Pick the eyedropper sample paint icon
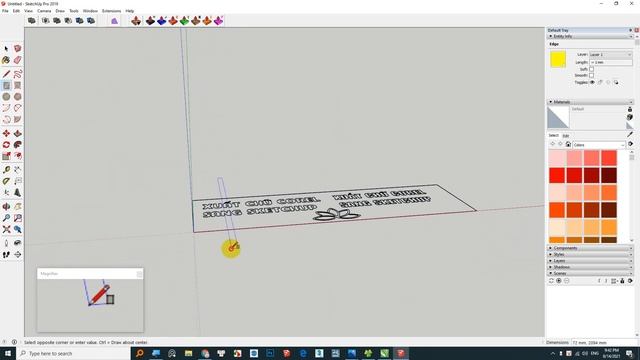This screenshot has height=360, width=640. 630,134
